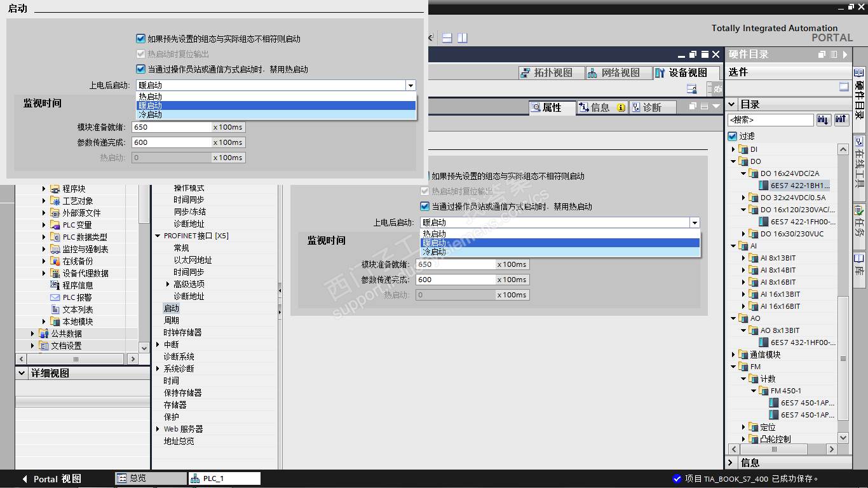Screen dimensions: 868x488
Task: Select 周期 in properties navigation
Action: tap(172, 320)
